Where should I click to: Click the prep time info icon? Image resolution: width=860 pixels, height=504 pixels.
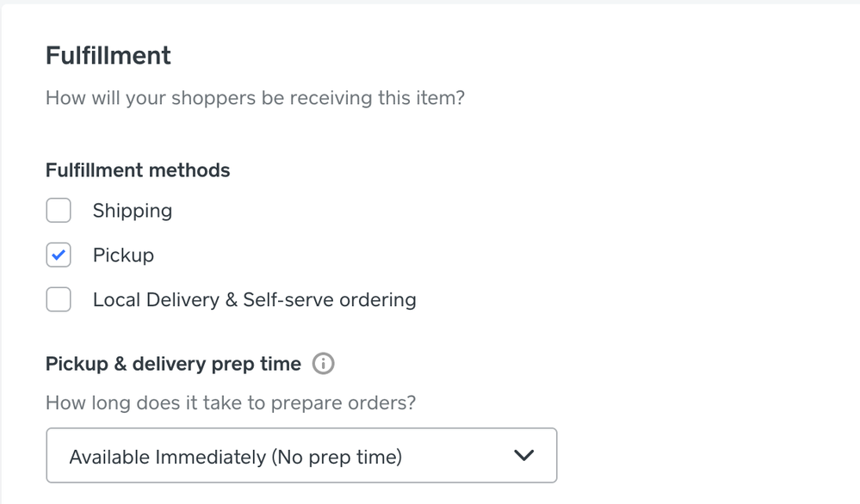[x=324, y=364]
